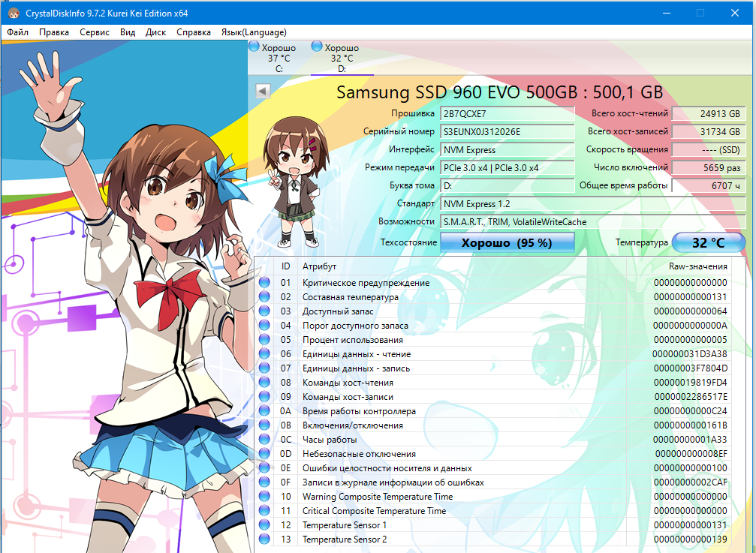
Task: Open the Файл menu
Action: coord(18,32)
